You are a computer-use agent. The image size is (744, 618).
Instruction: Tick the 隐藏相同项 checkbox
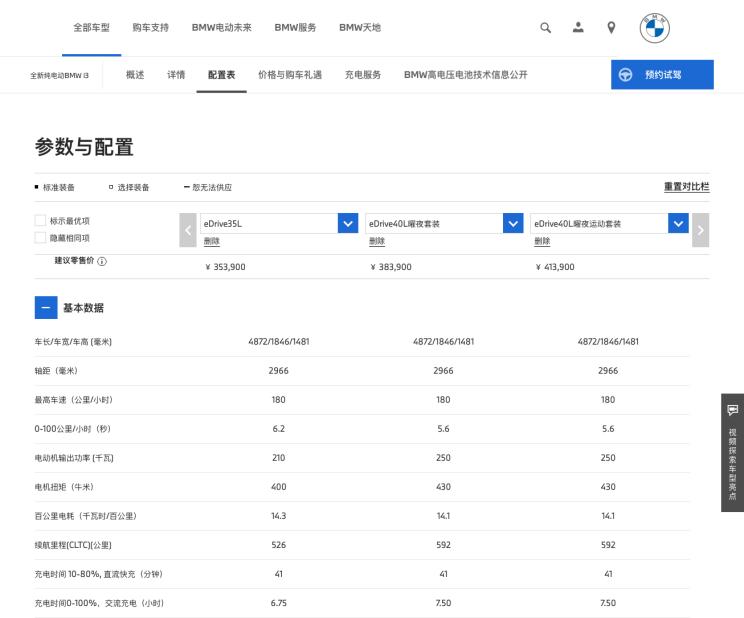[40, 238]
